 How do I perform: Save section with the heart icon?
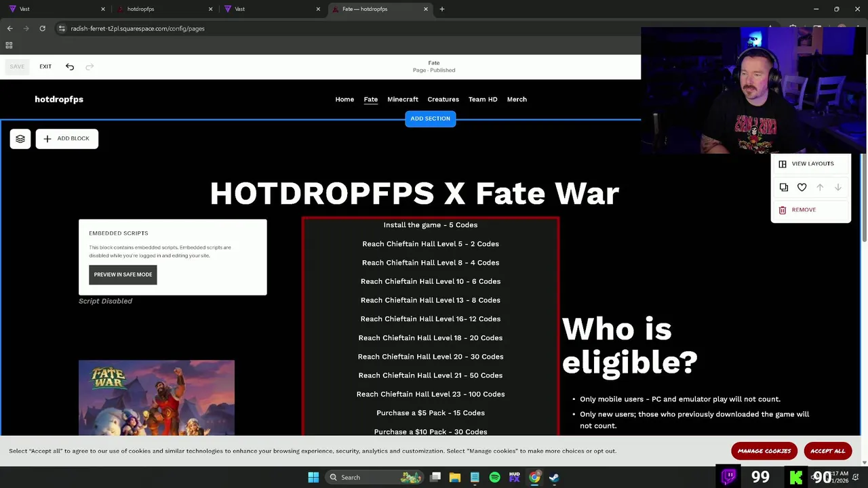[x=802, y=187]
